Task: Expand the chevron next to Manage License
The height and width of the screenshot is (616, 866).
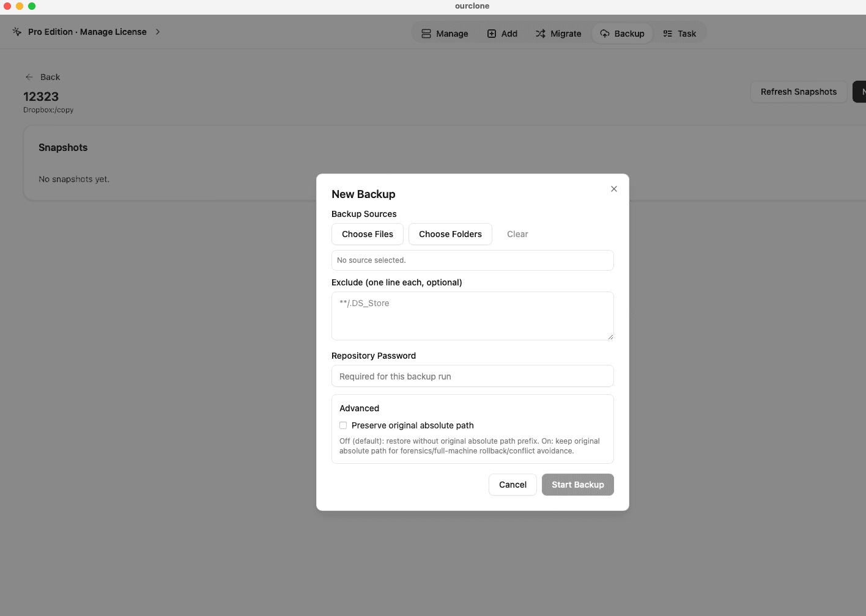Action: click(x=158, y=31)
